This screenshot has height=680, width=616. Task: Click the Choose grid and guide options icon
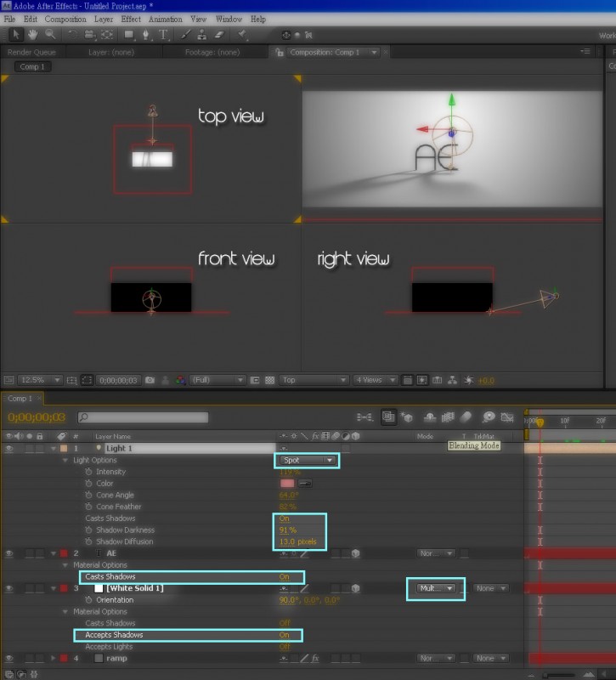click(72, 380)
